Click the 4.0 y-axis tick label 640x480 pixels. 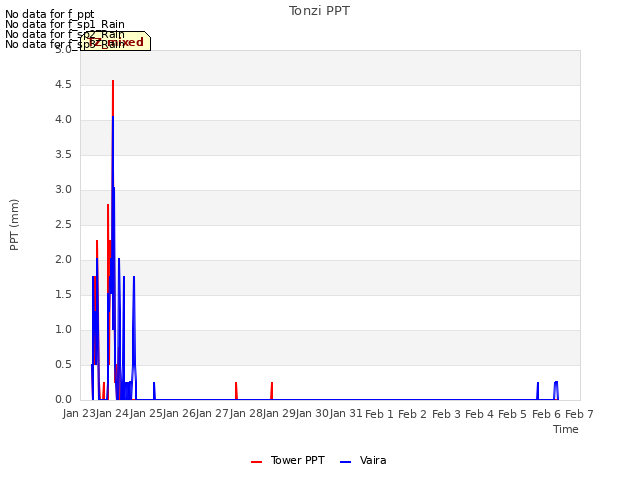pos(63,120)
